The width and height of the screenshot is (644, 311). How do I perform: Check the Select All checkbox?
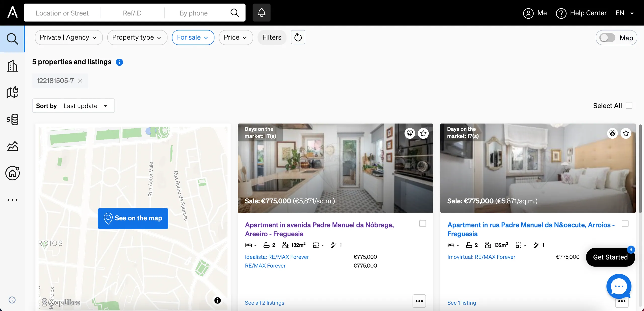(x=629, y=105)
